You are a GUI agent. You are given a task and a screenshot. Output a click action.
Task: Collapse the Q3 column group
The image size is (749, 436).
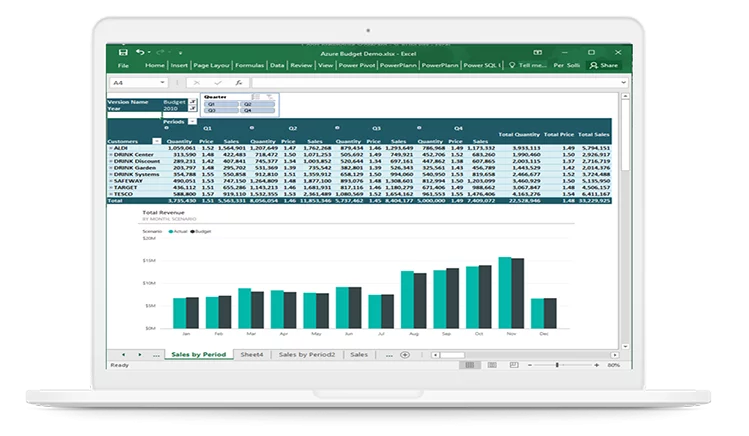coord(337,128)
